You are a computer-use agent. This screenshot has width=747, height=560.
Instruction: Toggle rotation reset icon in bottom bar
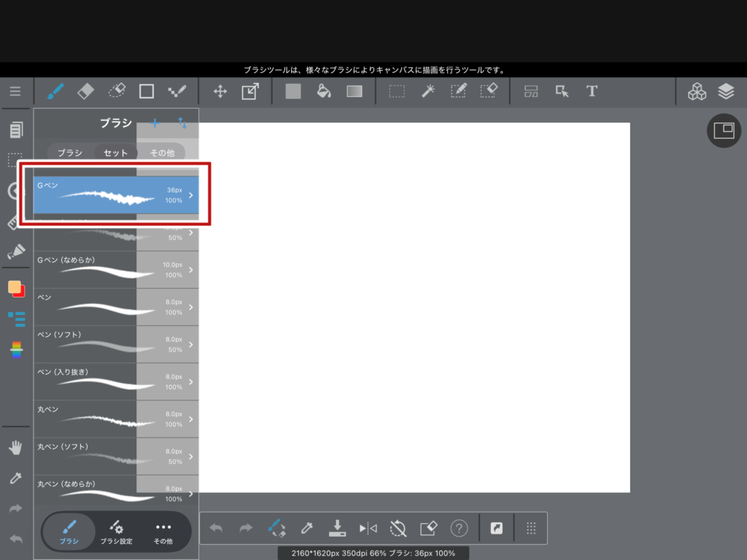(398, 528)
